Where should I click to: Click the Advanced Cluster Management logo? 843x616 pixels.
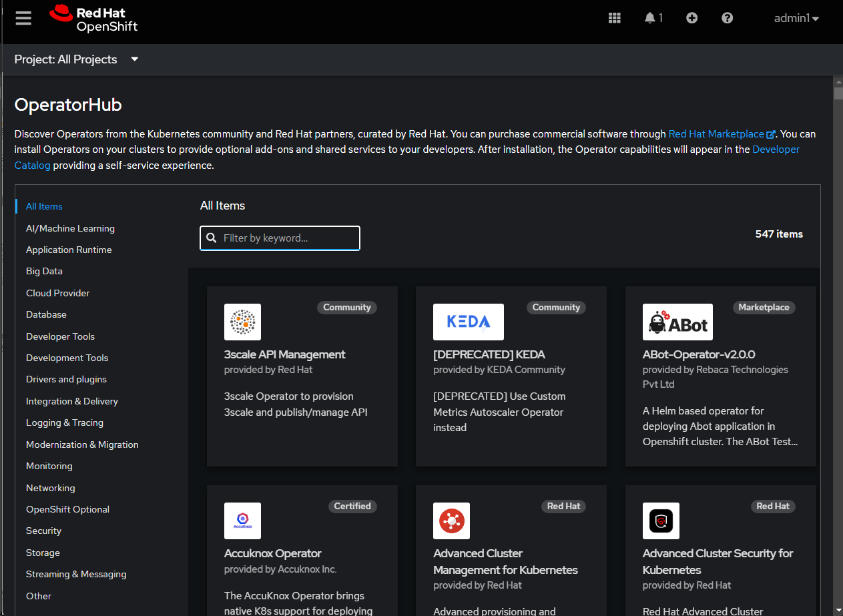(x=452, y=521)
